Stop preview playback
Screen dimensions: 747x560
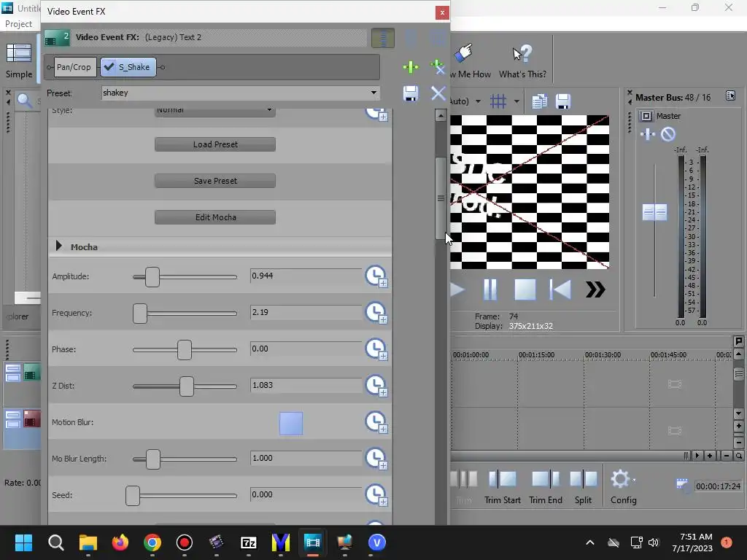(525, 289)
